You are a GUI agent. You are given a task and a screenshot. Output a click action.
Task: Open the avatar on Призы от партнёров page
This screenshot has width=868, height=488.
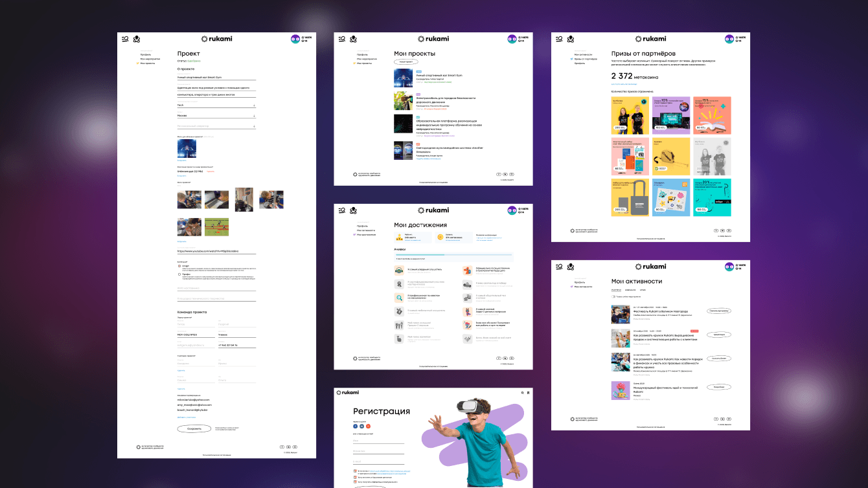729,39
